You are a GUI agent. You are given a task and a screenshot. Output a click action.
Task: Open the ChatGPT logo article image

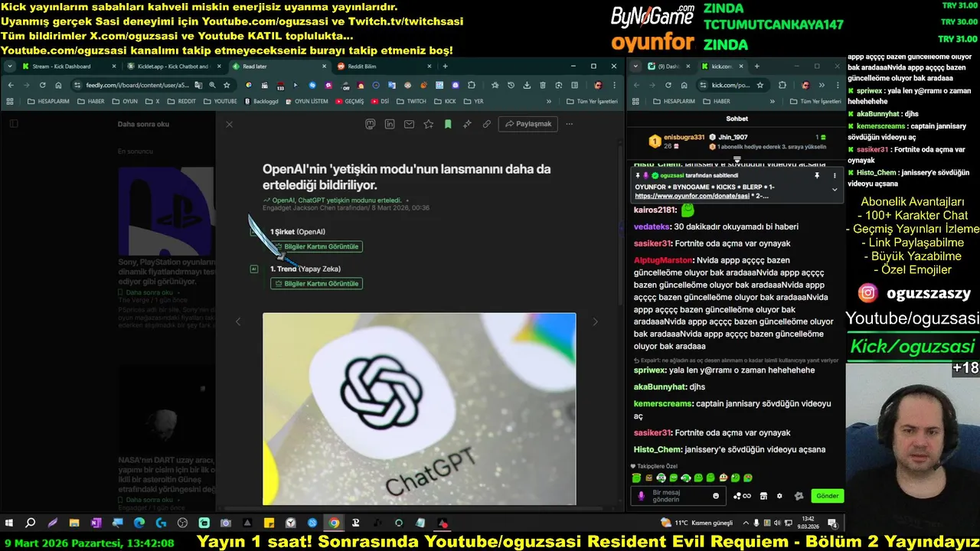coord(419,409)
